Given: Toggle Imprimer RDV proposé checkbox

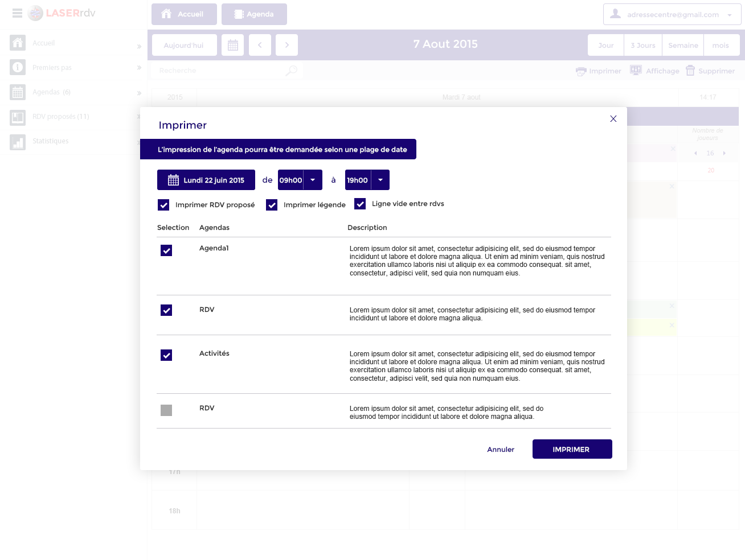Looking at the screenshot, I should (x=163, y=205).
